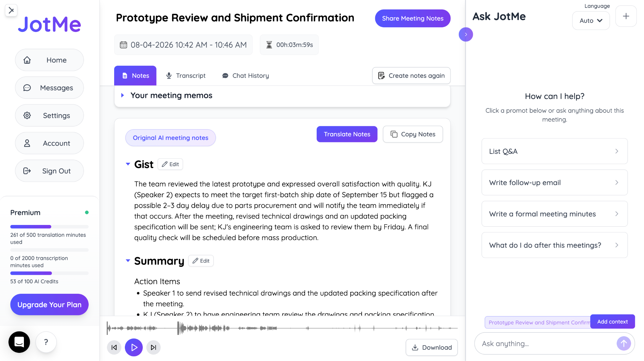Open Settings from the sidebar
Screen dimensions: 644x361
pyautogui.click(x=49, y=115)
